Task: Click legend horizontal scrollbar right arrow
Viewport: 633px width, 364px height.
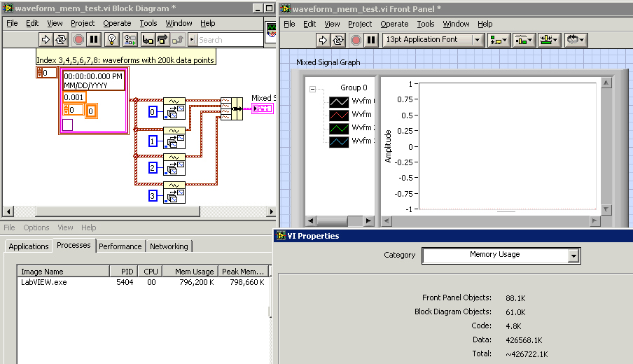Action: (368, 220)
